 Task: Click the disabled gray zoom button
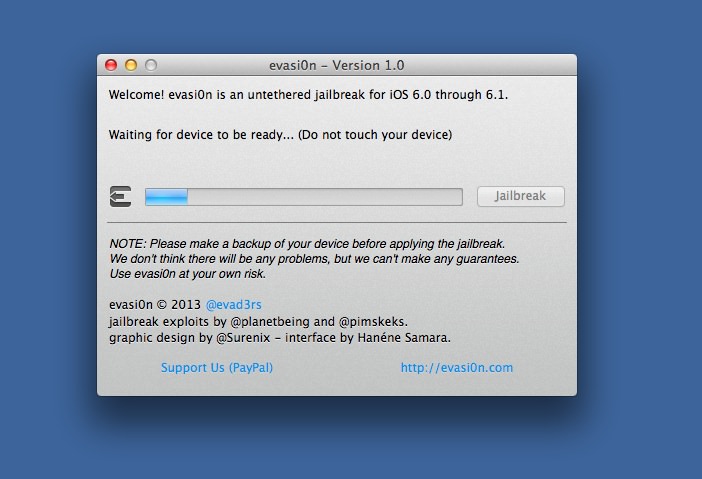(x=151, y=65)
